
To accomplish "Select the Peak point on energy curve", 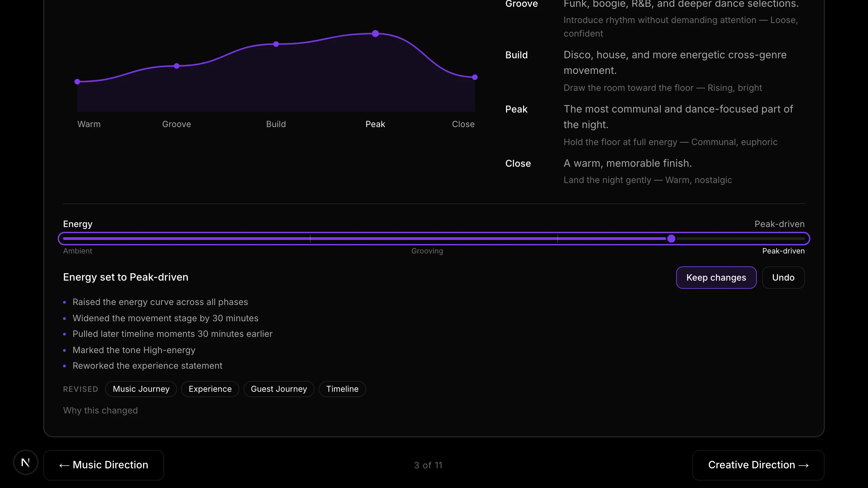I will [x=375, y=34].
